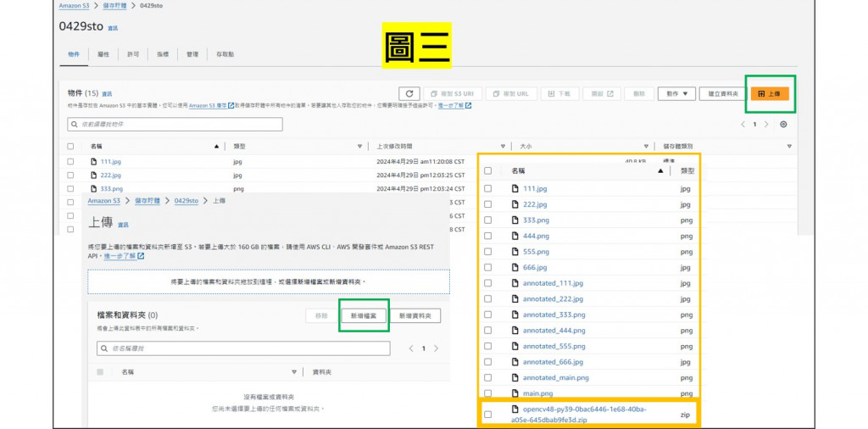Refresh the objects list with the reload icon
This screenshot has width=868, height=429.
[409, 93]
